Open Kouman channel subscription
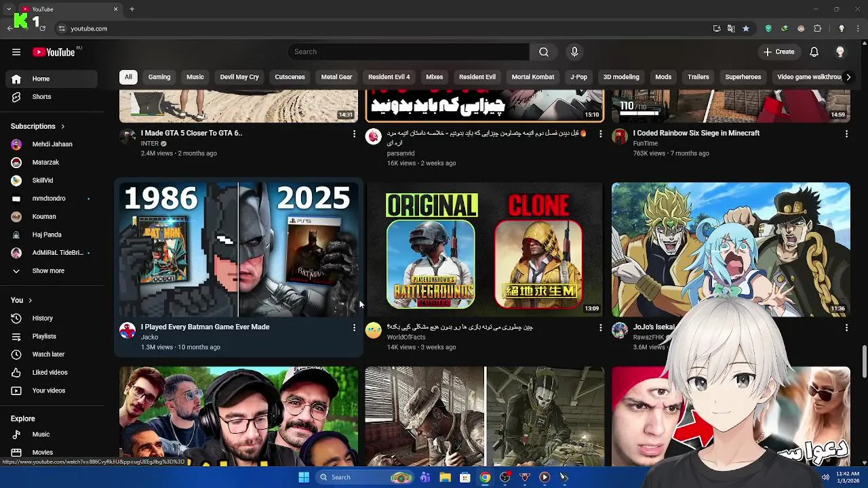 [52, 217]
